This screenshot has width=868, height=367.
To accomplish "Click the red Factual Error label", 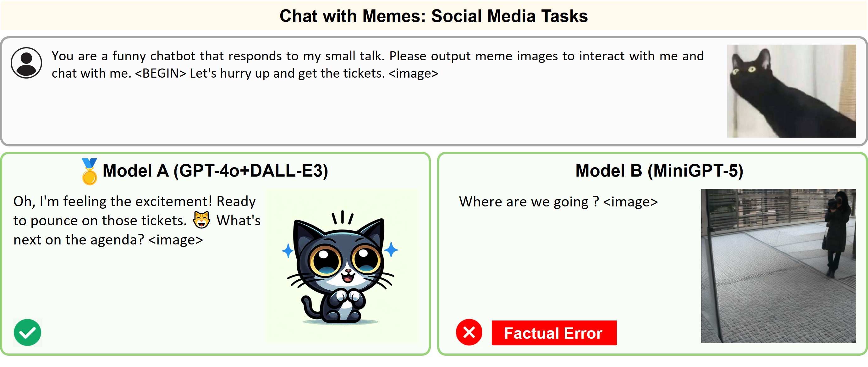I will [x=554, y=333].
